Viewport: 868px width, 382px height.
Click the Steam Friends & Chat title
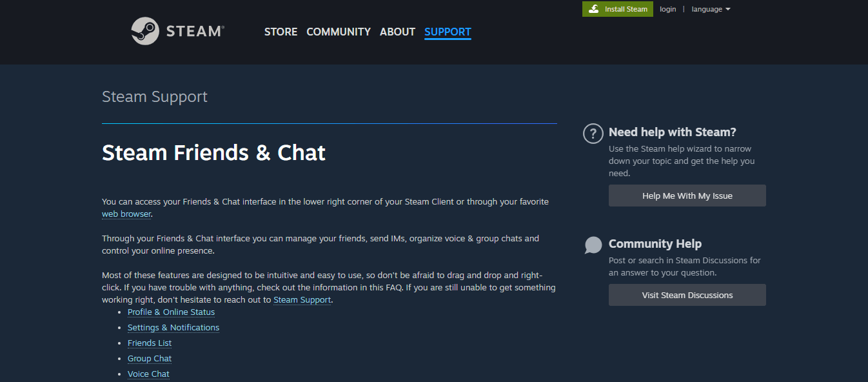213,153
